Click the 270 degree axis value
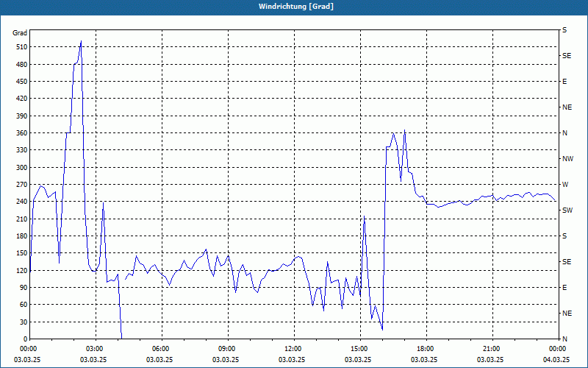 click(x=21, y=185)
